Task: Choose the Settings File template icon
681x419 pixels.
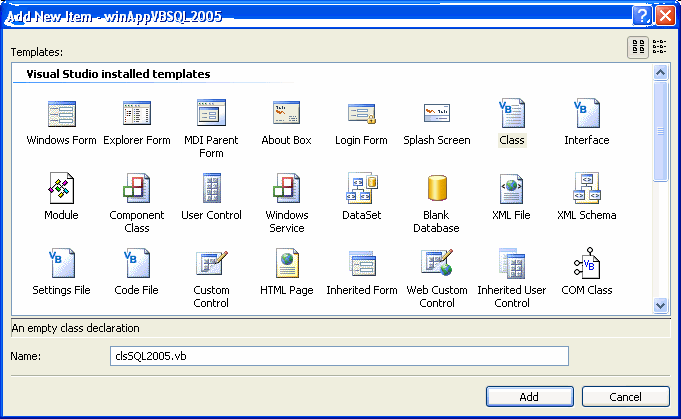Action: click(x=62, y=263)
